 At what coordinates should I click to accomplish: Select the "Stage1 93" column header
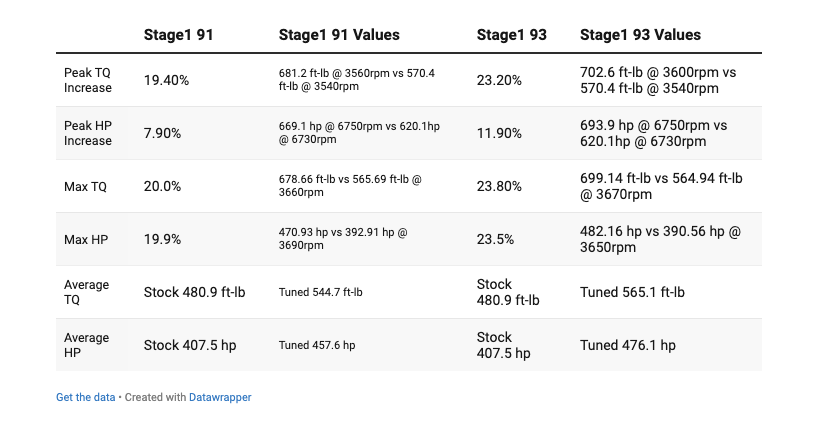[511, 35]
